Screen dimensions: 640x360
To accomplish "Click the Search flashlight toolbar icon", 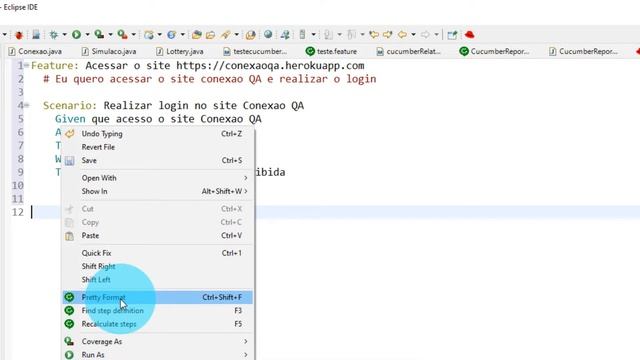I will [225, 35].
